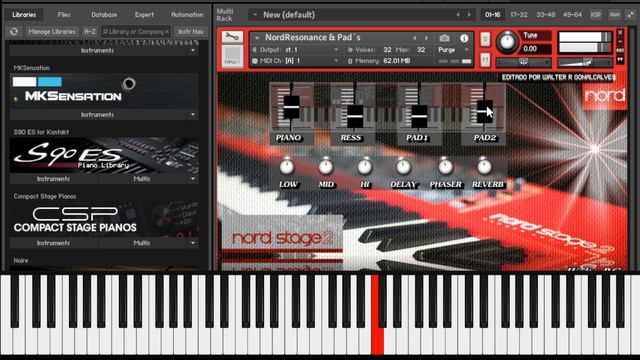
Task: Select previous multi with the left arrow
Action: point(458,15)
